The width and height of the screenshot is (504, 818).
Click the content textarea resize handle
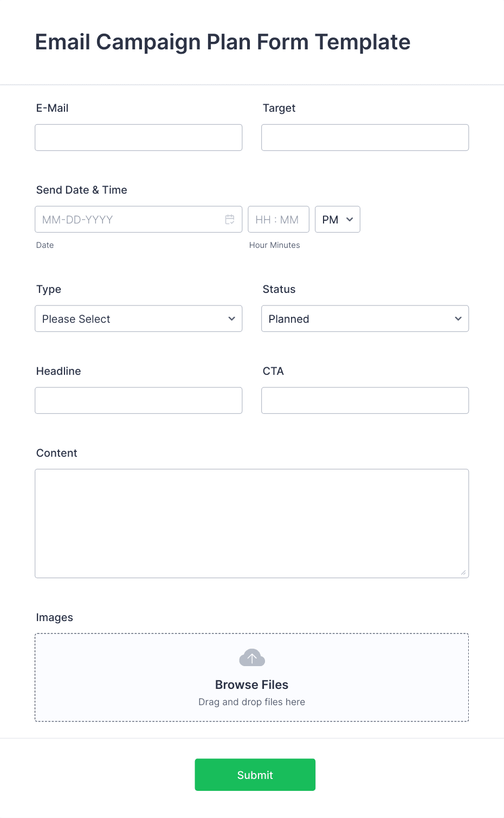coord(463,572)
